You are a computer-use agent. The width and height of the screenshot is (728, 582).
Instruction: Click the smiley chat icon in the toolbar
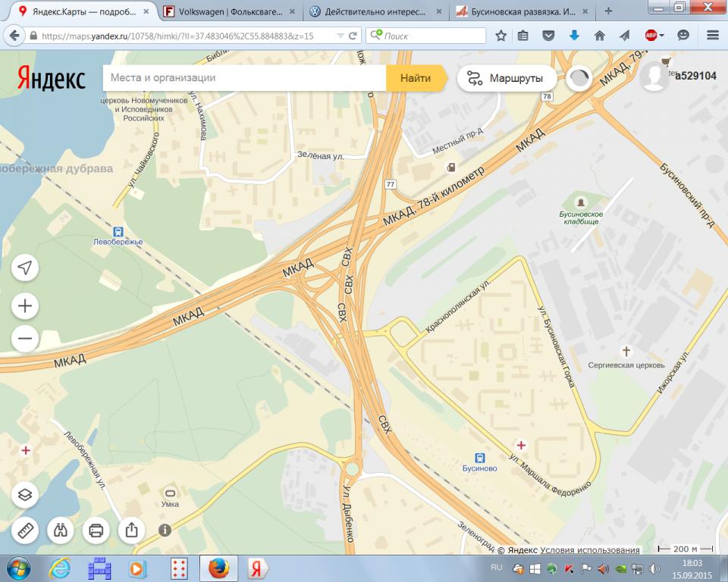(x=683, y=36)
